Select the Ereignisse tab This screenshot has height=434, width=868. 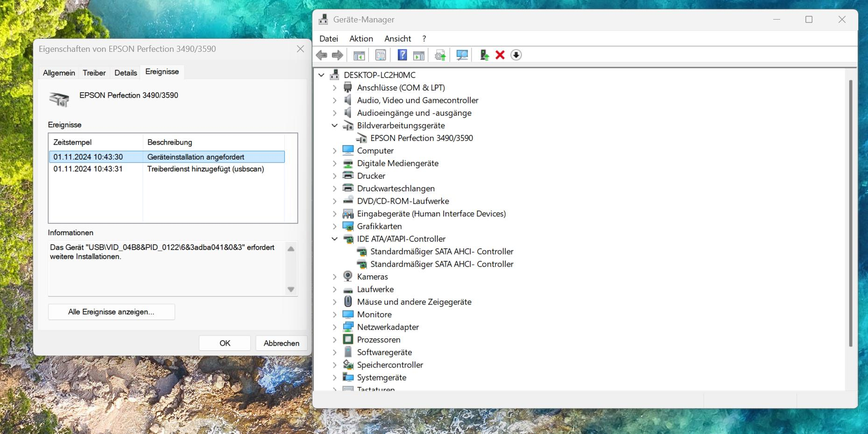162,71
